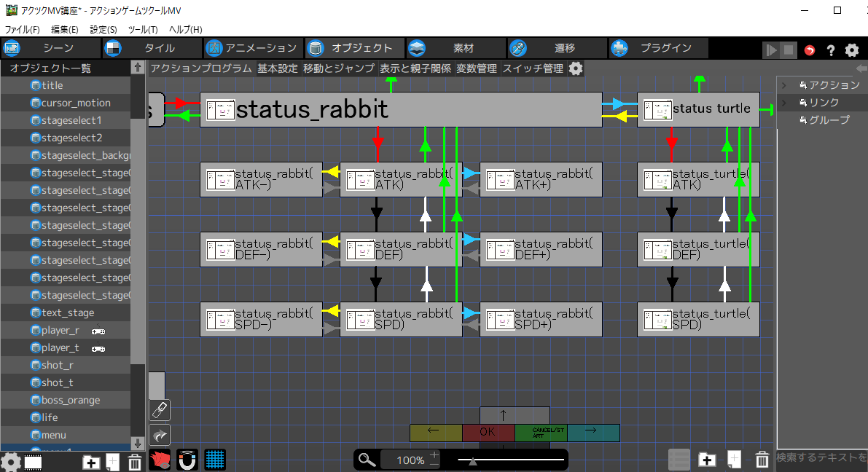Open settings gear at top right

pyautogui.click(x=851, y=50)
